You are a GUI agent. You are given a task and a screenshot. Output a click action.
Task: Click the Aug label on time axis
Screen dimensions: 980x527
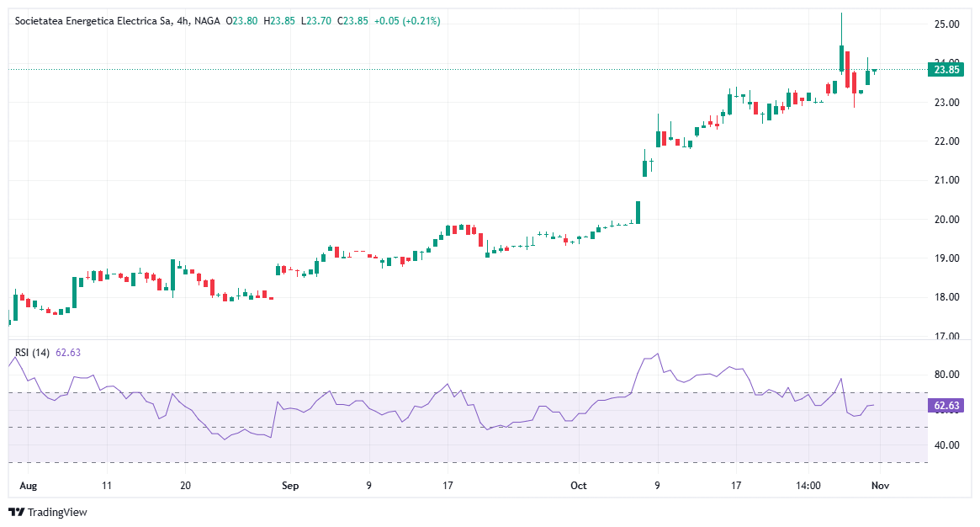click(28, 486)
